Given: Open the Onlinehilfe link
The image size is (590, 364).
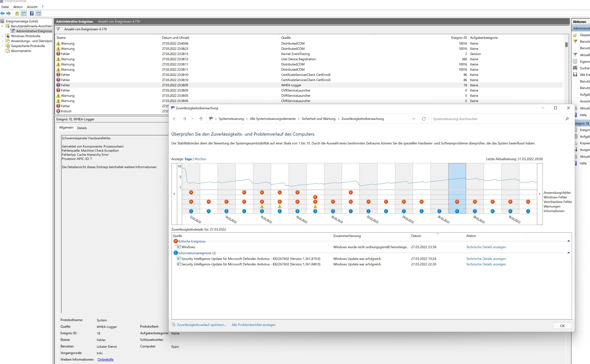Looking at the screenshot, I should click(x=105, y=359).
